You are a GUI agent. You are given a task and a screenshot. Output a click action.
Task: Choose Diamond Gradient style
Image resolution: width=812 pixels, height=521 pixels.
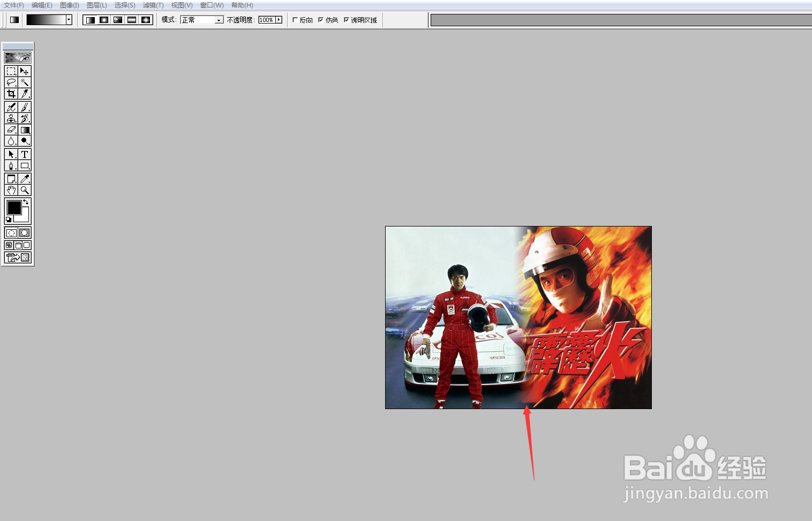tap(146, 20)
